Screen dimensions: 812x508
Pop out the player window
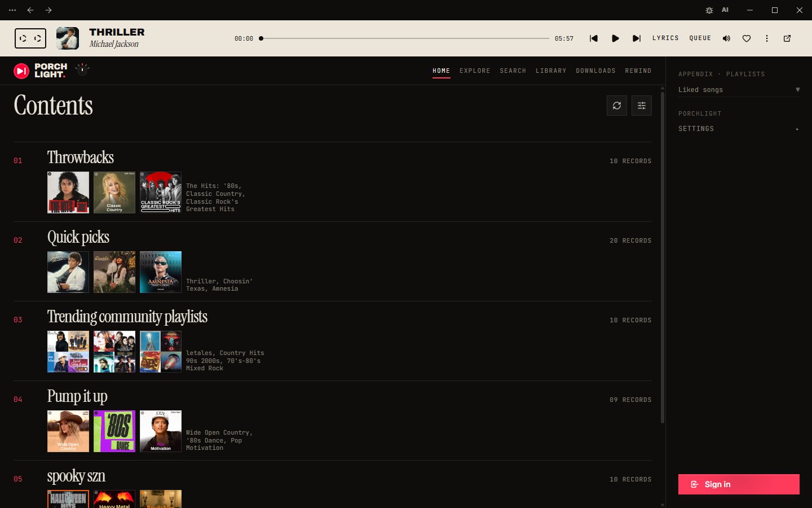(787, 38)
